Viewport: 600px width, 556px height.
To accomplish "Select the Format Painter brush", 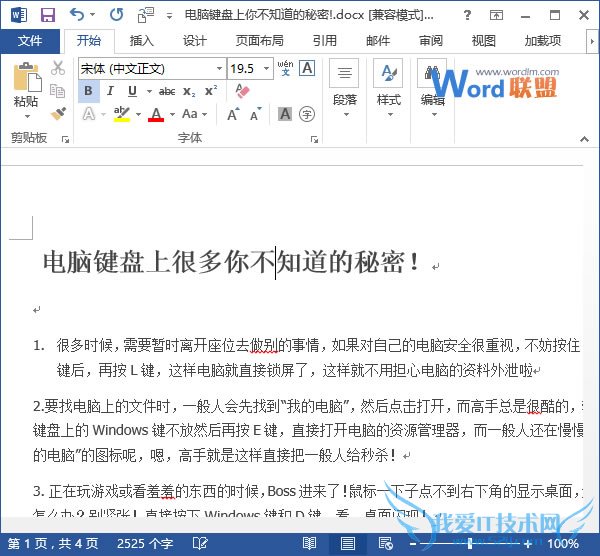I will tap(58, 114).
